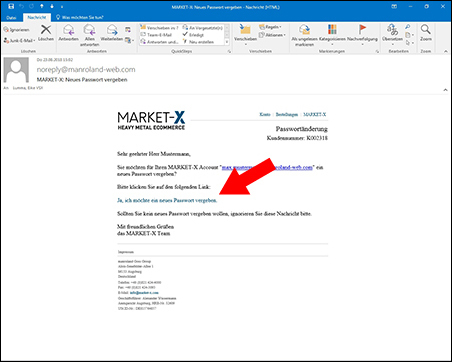Screen dimensions: 452x362
Task: Forward the message with Weiterleiten
Action: pos(112,33)
